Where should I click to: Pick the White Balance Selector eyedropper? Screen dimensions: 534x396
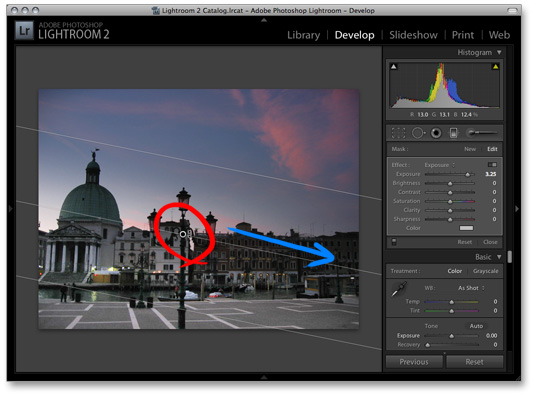coord(398,289)
